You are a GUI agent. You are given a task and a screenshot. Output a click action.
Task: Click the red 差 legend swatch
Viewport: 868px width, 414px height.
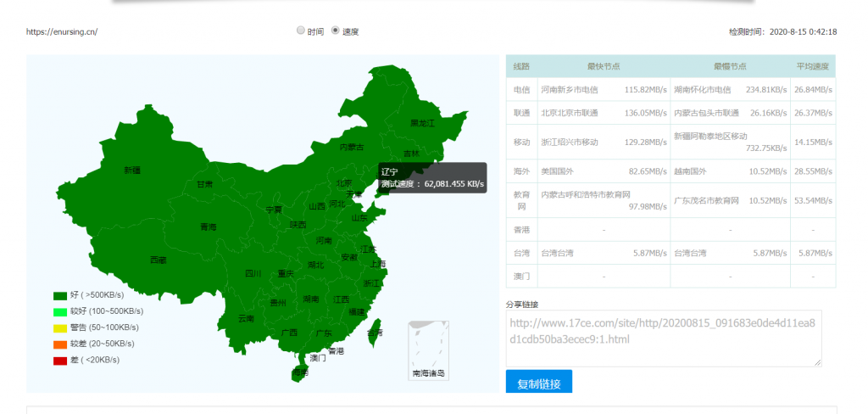(x=60, y=360)
